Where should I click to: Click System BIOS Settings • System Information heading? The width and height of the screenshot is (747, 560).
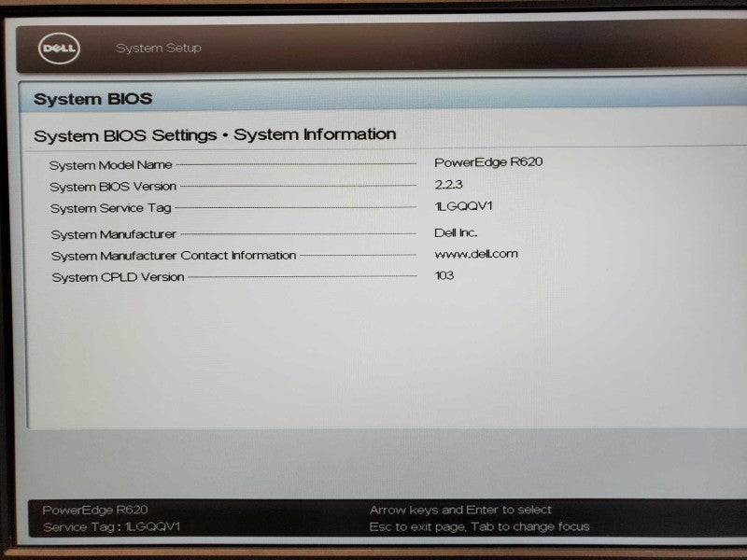point(215,134)
